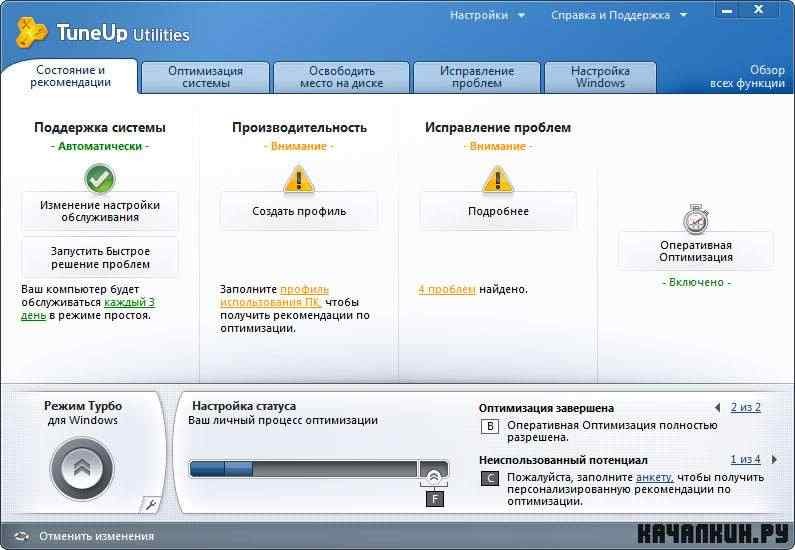Switch to Состояние и рекомендации tab
The width and height of the screenshot is (795, 550).
[x=70, y=76]
